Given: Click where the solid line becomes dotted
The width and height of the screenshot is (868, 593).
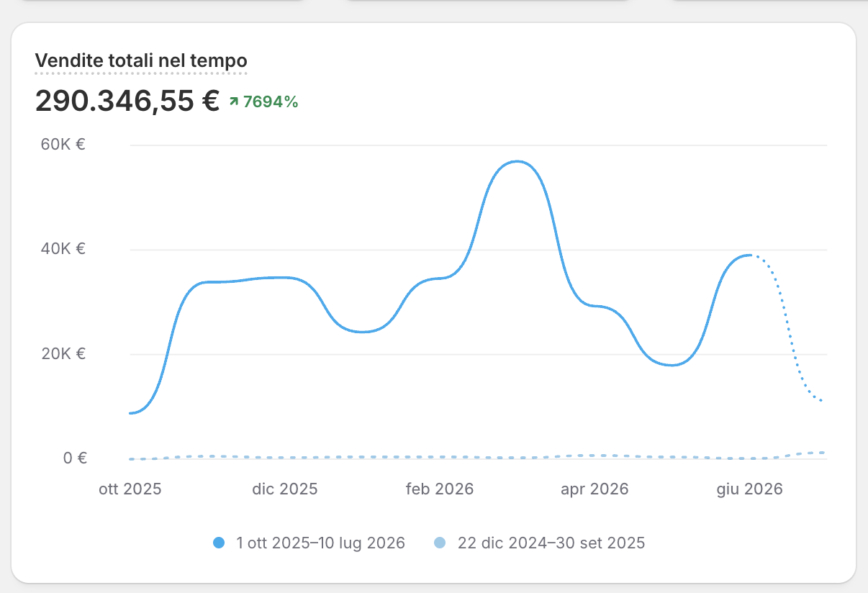Looking at the screenshot, I should pyautogui.click(x=751, y=255).
